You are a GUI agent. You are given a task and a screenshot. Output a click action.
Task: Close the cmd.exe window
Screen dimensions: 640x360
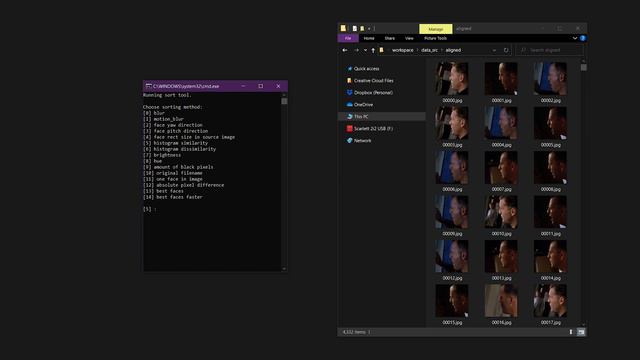point(278,86)
